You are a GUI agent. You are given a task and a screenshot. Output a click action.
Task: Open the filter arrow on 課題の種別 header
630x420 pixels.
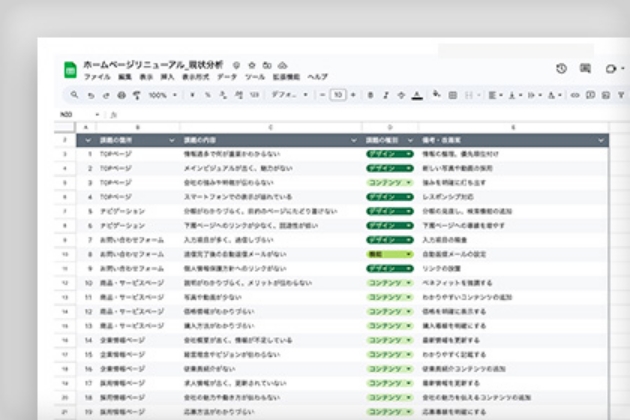tap(410, 140)
